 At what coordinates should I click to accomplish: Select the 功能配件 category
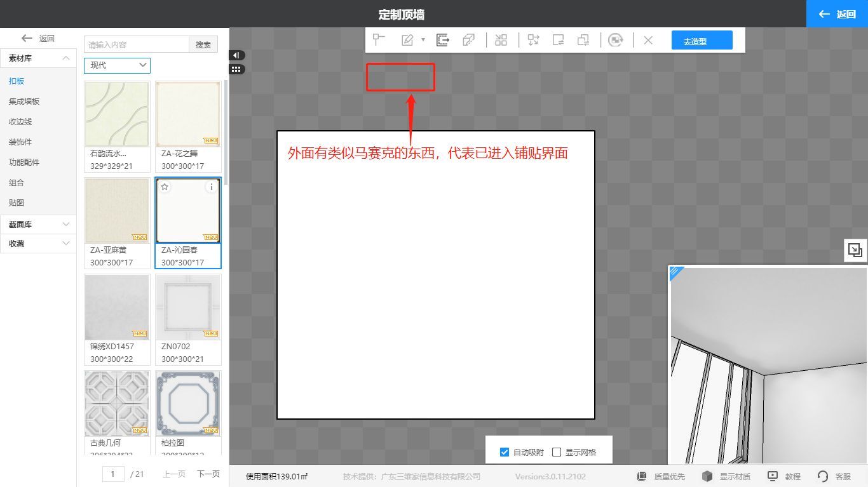pyautogui.click(x=24, y=163)
